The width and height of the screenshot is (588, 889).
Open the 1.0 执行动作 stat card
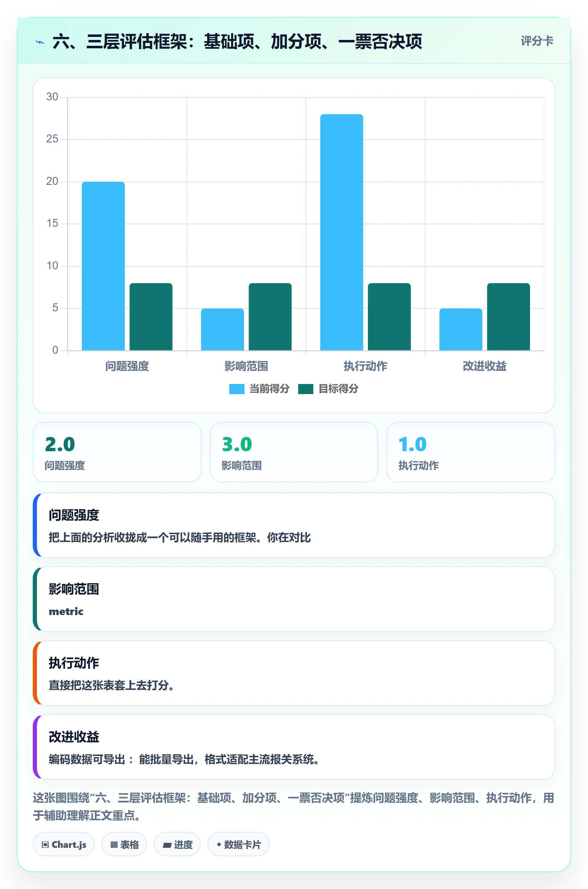471,452
